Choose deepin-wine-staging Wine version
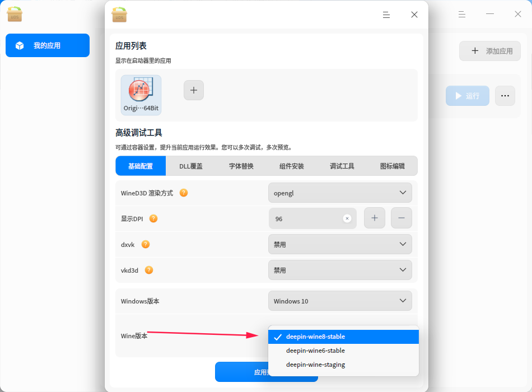 tap(343, 365)
